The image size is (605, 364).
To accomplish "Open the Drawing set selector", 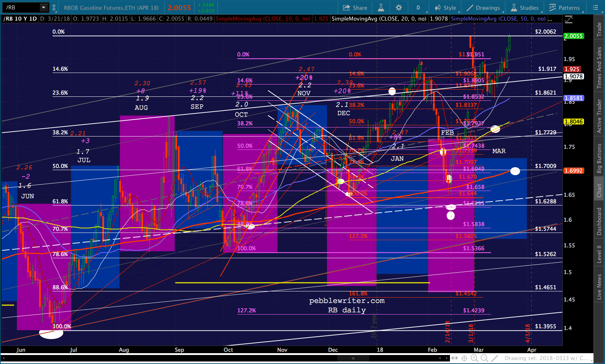I will point(547,358).
